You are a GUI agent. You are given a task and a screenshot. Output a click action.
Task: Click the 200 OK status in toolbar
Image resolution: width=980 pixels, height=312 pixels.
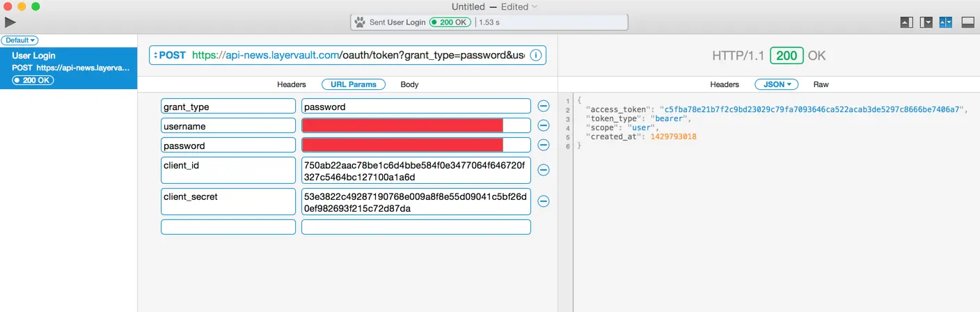click(x=450, y=22)
